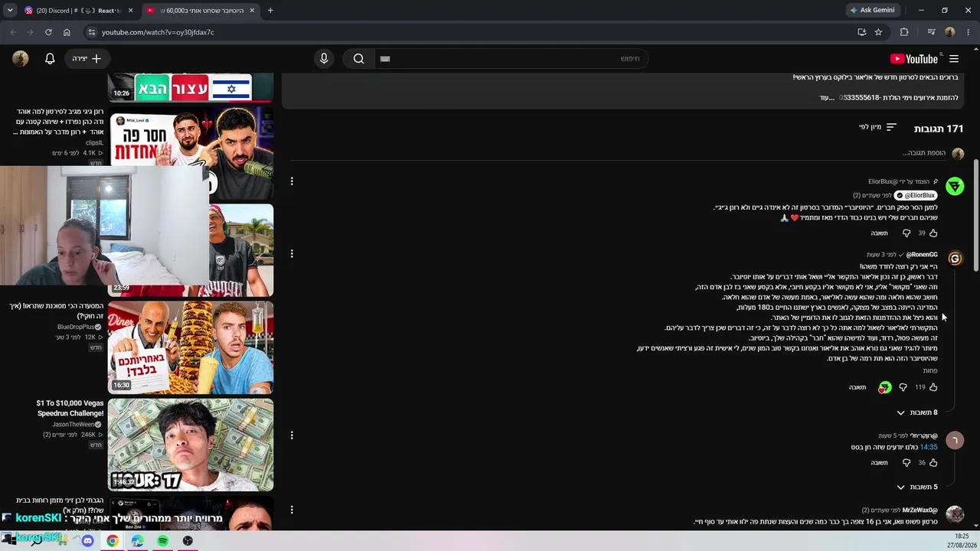Open action menu for @RonenGG comment
The width and height of the screenshot is (980, 551).
(x=292, y=253)
